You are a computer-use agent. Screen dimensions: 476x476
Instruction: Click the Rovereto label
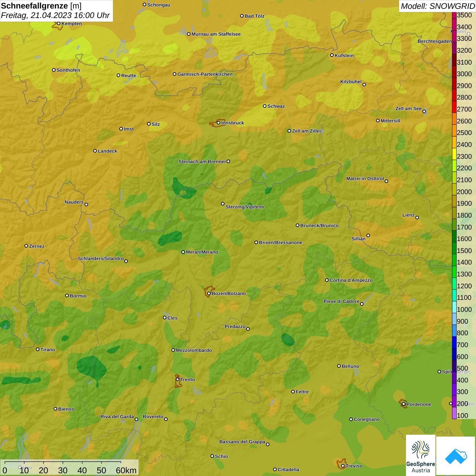[x=153, y=417]
